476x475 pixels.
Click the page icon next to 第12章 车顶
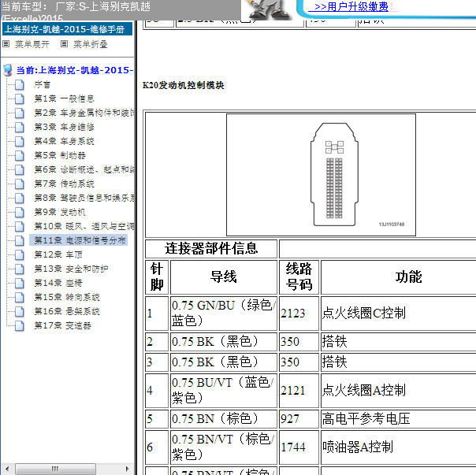pos(20,254)
